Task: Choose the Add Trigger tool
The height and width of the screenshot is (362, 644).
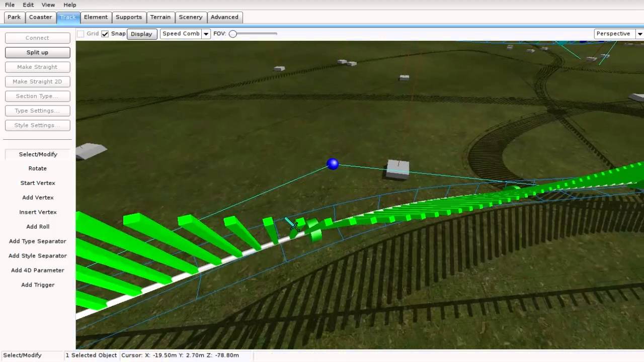Action: (x=38, y=285)
